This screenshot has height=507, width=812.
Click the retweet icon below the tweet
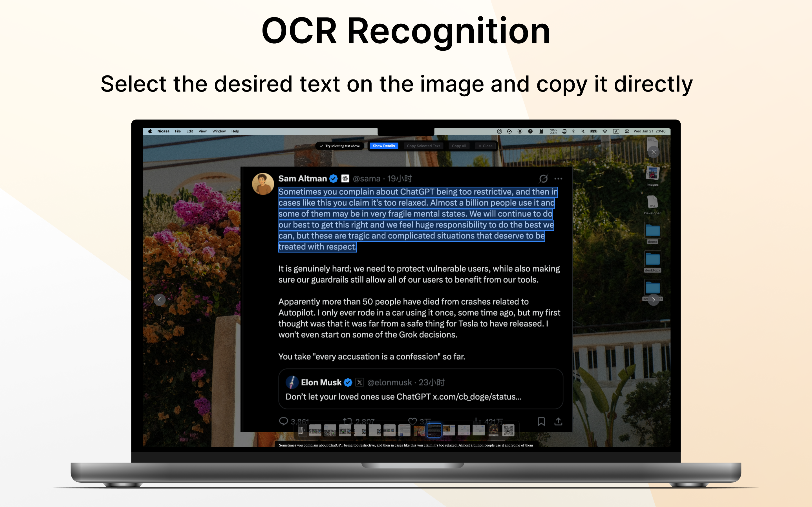(348, 421)
